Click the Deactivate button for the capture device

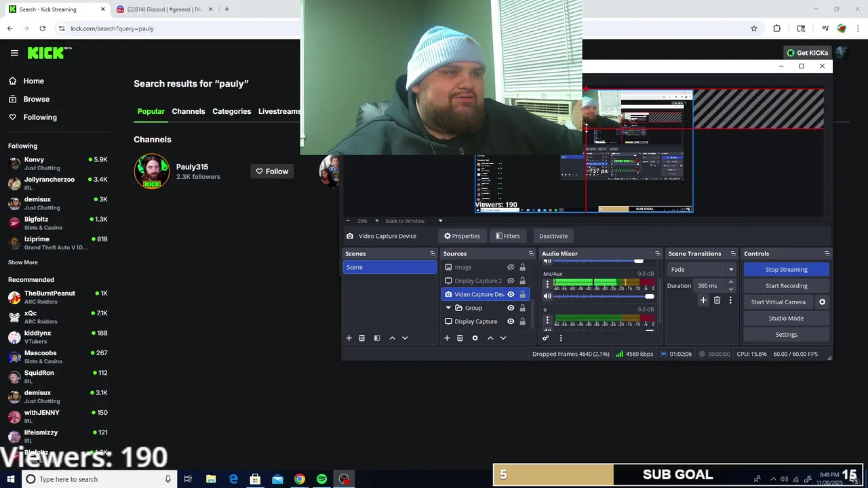[x=553, y=236]
